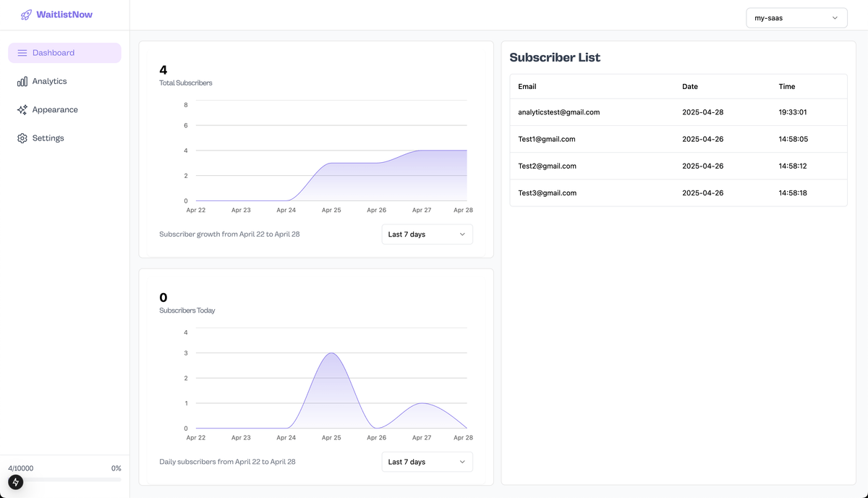
Task: Click the Dashboard menu lines icon
Action: click(x=22, y=53)
